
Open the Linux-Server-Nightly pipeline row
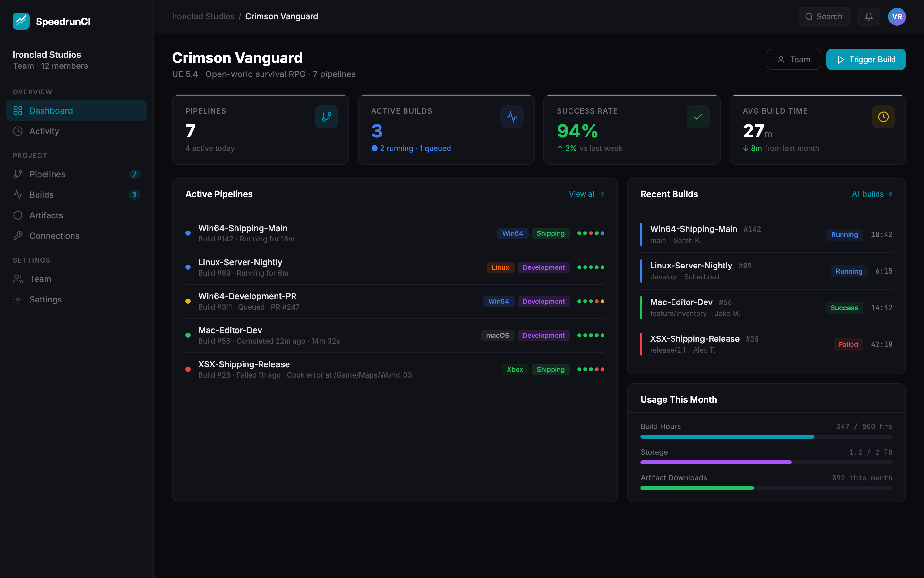coord(395,267)
